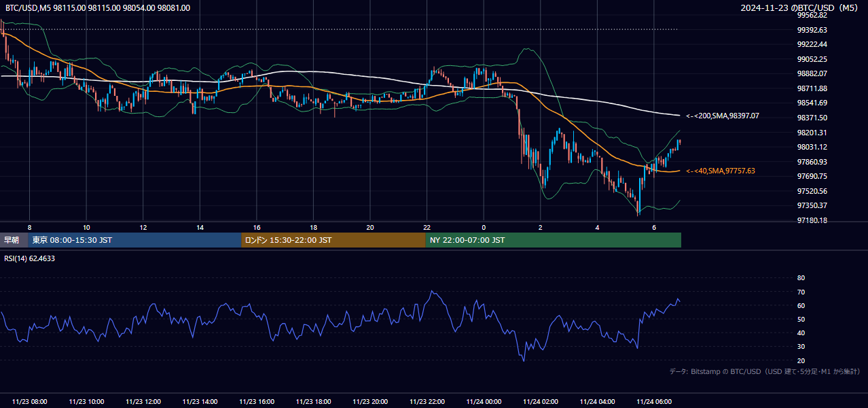Click price axis label 99052.25
Image resolution: width=868 pixels, height=408 pixels.
click(x=812, y=59)
